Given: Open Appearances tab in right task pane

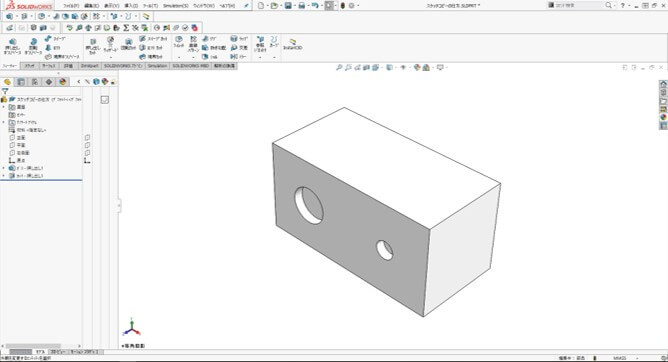Looking at the screenshot, I should click(x=663, y=117).
